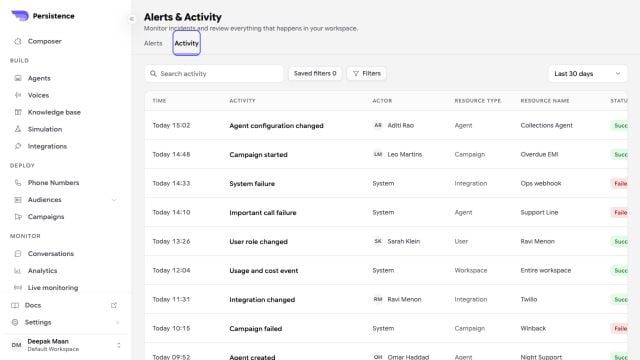Image resolution: width=640 pixels, height=360 pixels.
Task: Sort by the RESOURCE TYPE column header
Action: point(478,100)
